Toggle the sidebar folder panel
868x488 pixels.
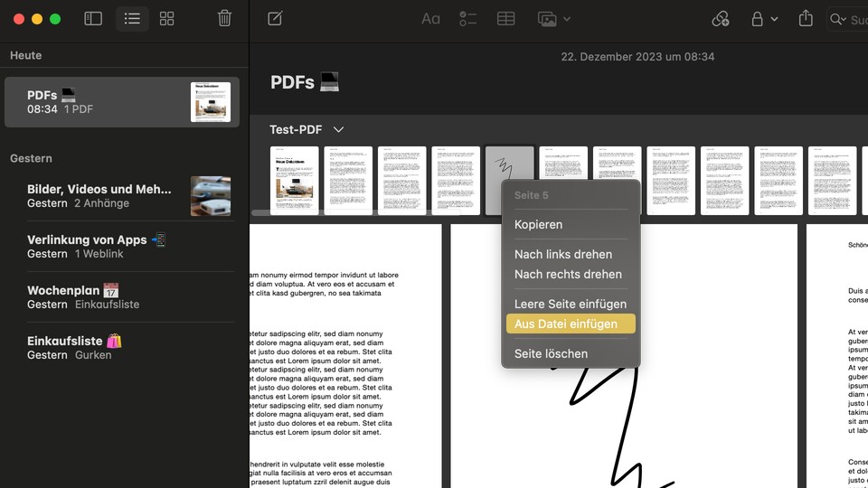(x=93, y=19)
